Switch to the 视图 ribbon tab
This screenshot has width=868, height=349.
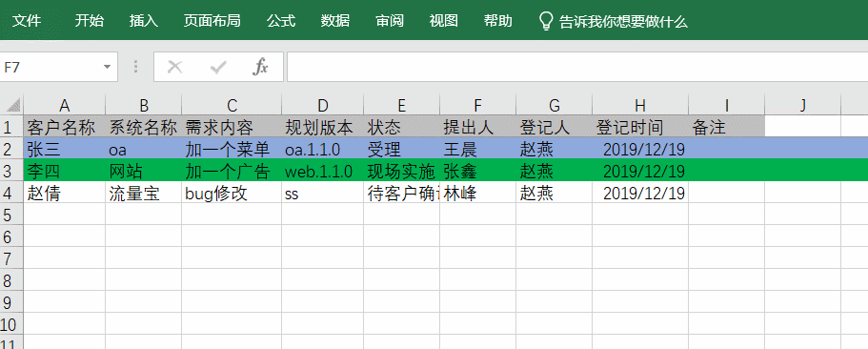coord(443,21)
